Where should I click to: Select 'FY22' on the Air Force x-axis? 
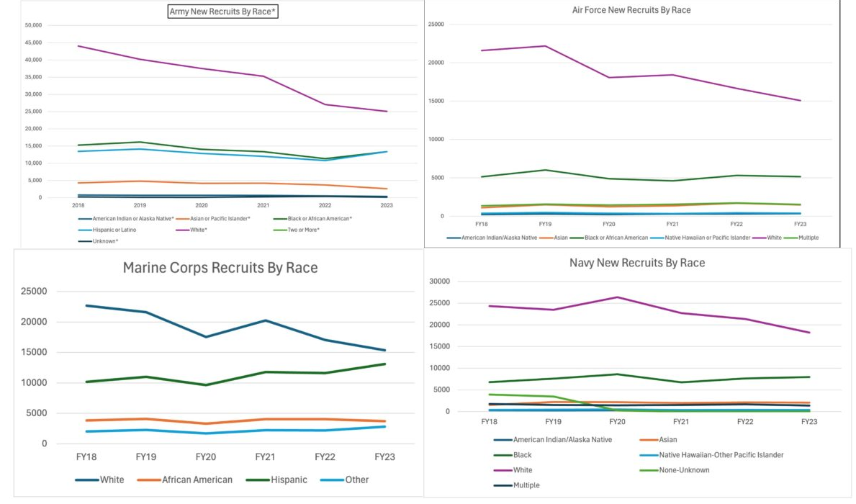point(736,224)
